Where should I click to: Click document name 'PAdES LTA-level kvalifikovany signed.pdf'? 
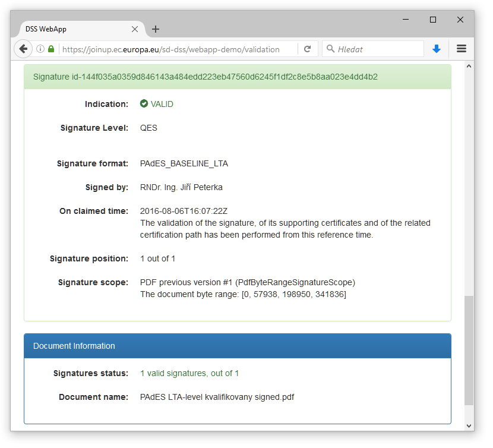pyautogui.click(x=217, y=397)
